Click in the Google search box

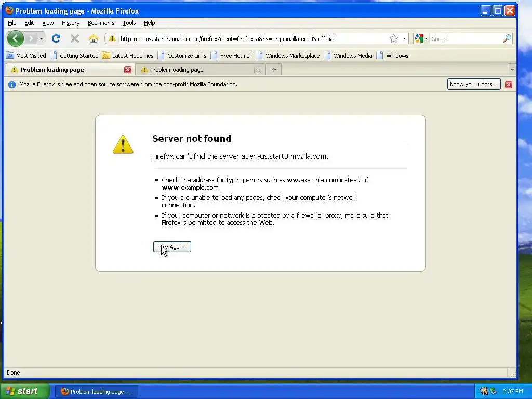click(466, 38)
